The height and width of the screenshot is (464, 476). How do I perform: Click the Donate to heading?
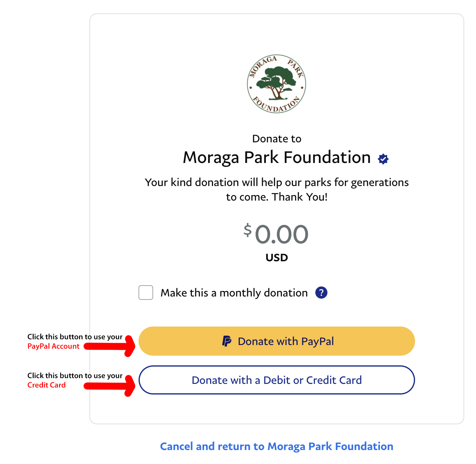click(x=276, y=139)
